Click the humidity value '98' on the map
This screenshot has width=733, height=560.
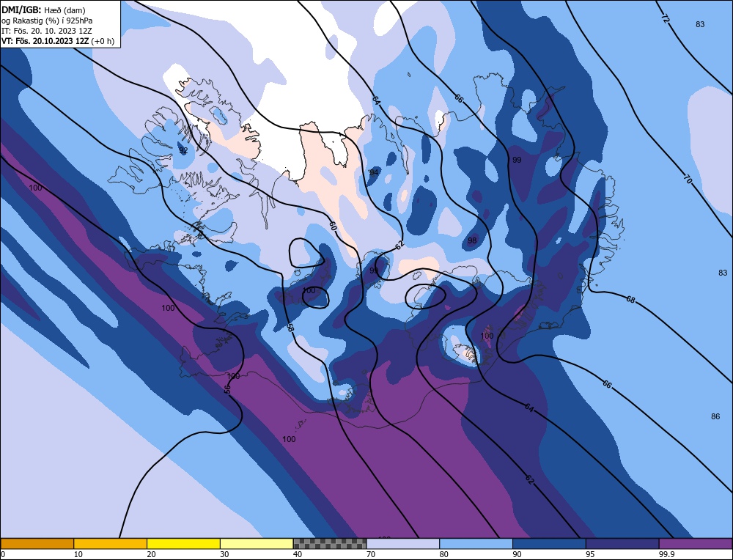pyautogui.click(x=472, y=240)
